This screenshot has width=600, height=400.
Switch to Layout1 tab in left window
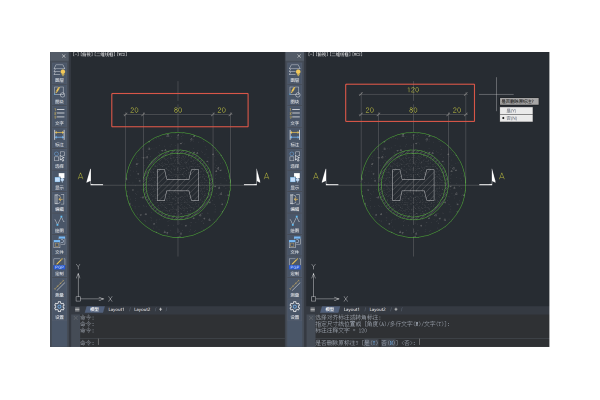(x=116, y=309)
